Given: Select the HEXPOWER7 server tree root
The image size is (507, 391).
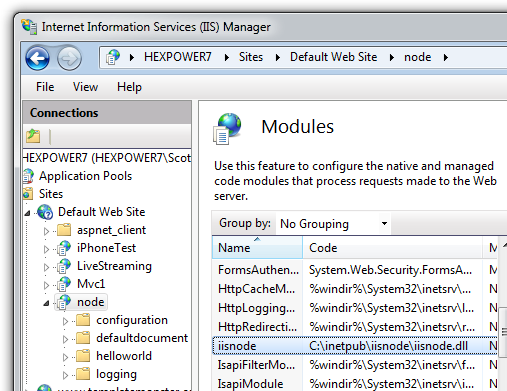Looking at the screenshot, I should [x=107, y=158].
